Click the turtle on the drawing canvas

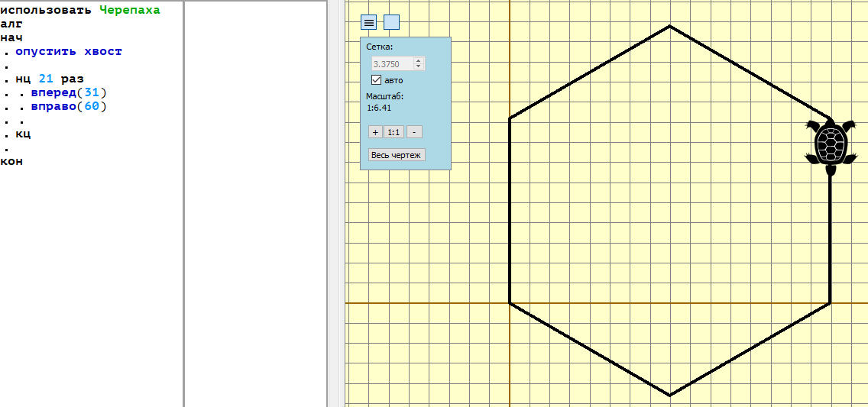(831, 146)
